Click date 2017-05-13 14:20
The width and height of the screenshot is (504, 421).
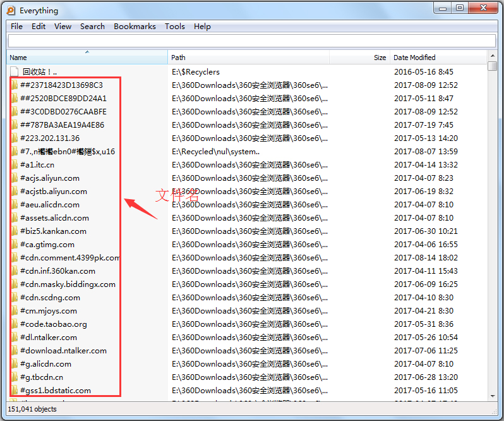coord(426,138)
